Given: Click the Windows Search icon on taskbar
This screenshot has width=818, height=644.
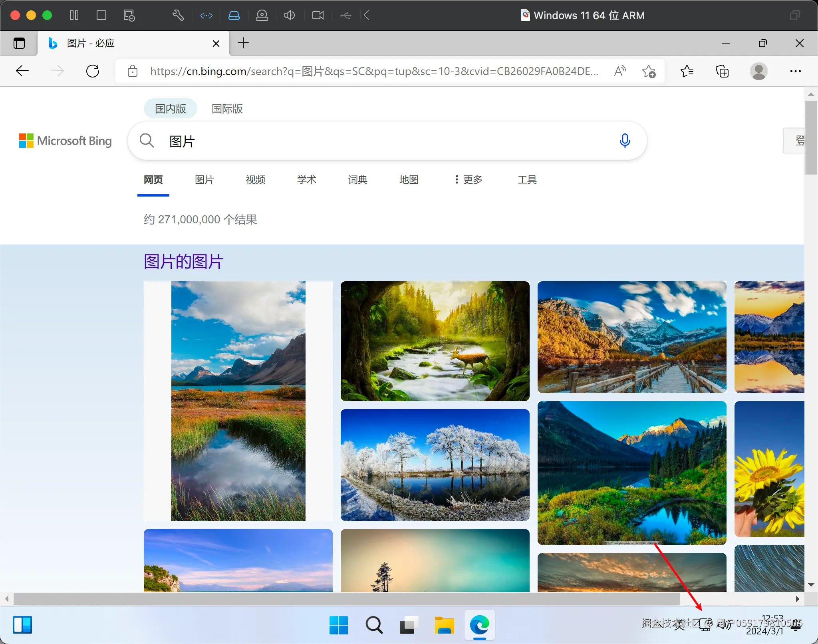Looking at the screenshot, I should coord(373,625).
